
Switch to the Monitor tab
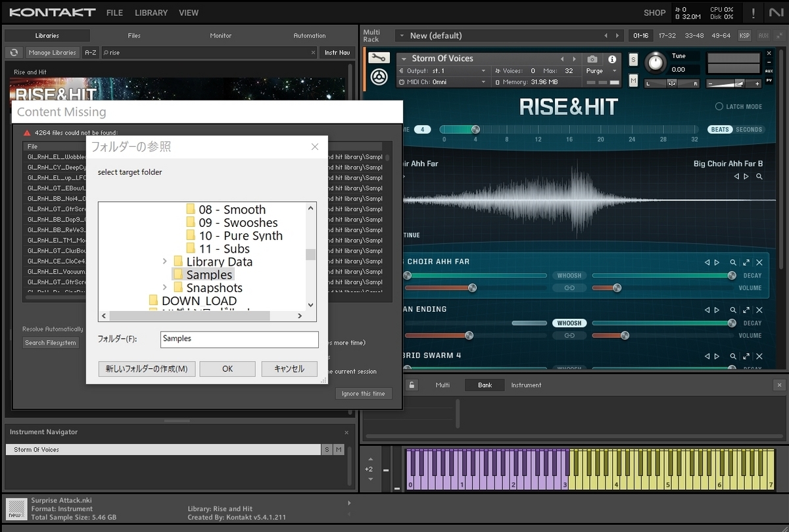pyautogui.click(x=221, y=36)
